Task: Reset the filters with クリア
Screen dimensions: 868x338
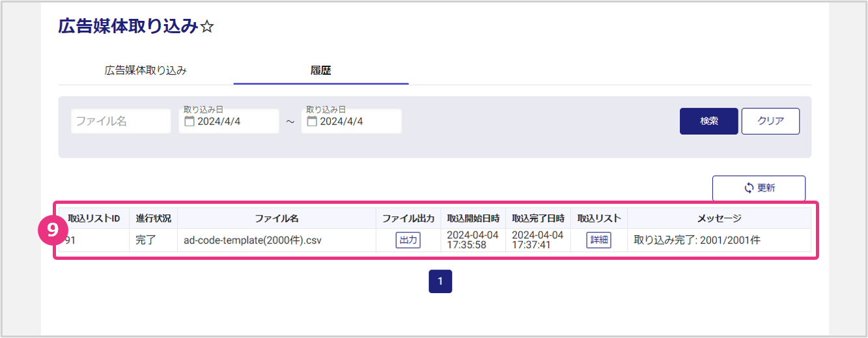Action: click(x=770, y=121)
